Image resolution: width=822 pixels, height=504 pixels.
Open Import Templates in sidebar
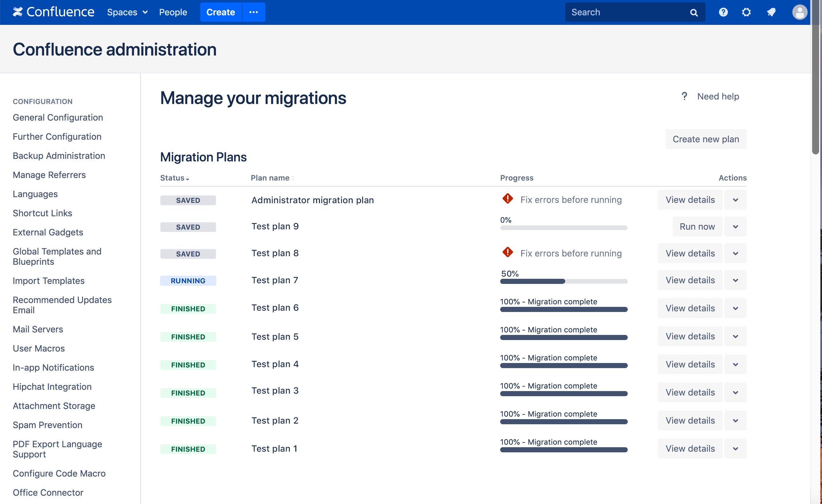pos(48,281)
